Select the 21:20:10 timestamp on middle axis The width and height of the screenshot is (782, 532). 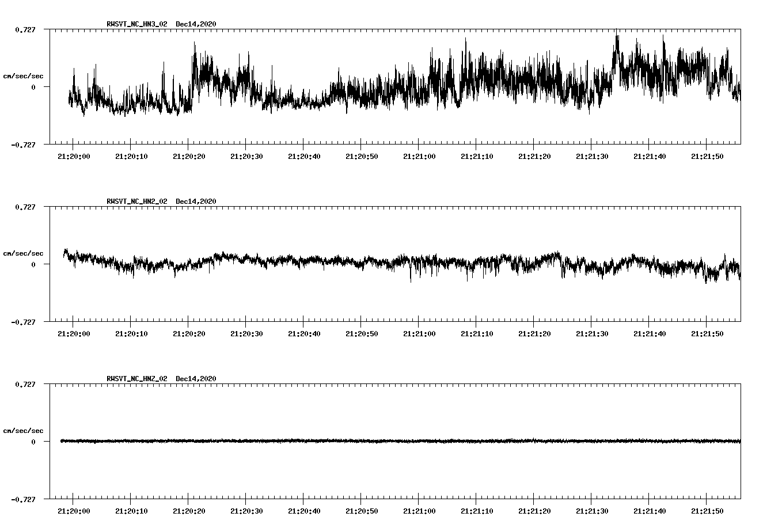pos(131,332)
